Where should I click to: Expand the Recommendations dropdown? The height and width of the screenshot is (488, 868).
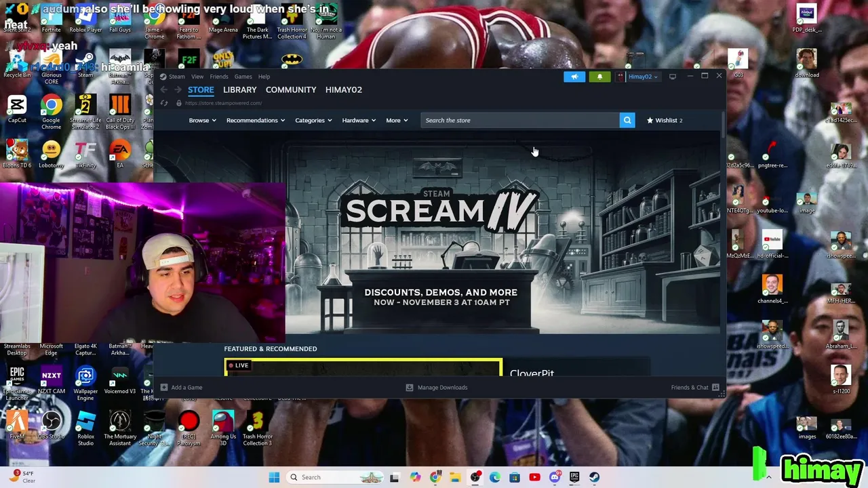tap(256, 120)
